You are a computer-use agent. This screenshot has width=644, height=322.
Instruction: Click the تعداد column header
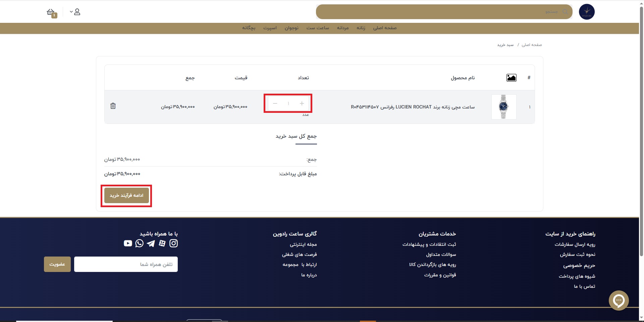(x=304, y=78)
